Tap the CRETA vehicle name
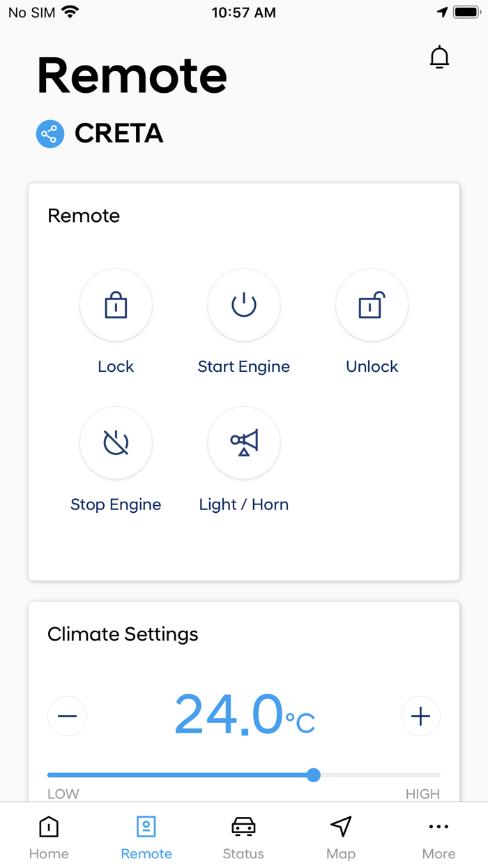 tap(119, 133)
